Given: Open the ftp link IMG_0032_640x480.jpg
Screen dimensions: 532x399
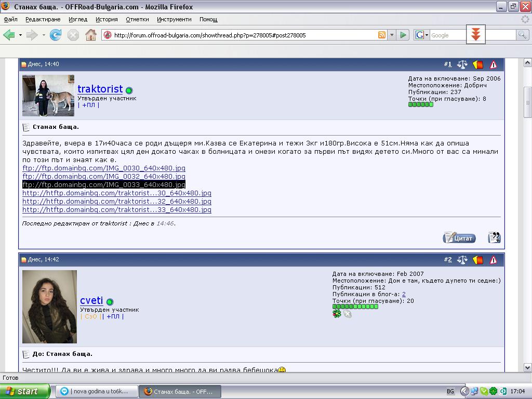Looking at the screenshot, I should point(104,177).
